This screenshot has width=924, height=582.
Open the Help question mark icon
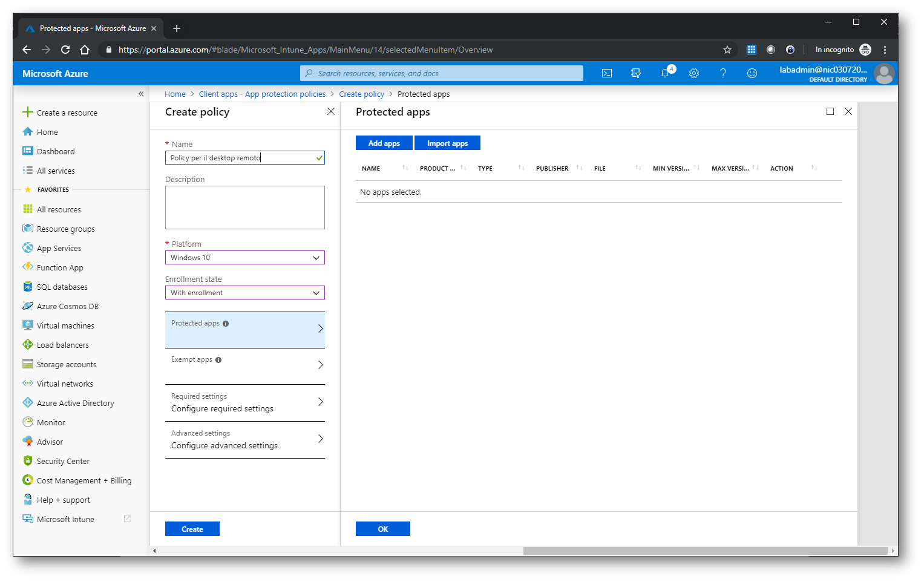pyautogui.click(x=723, y=73)
